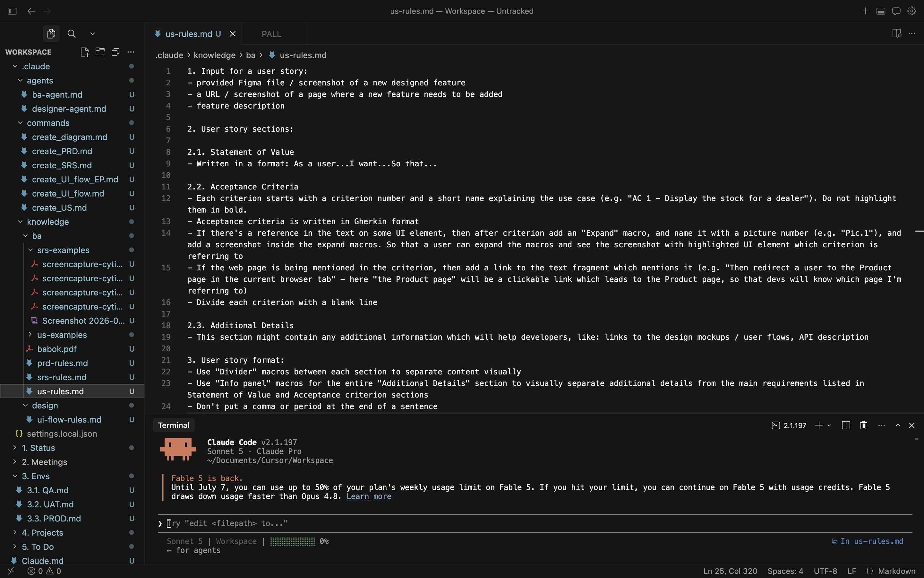Open Workspace explorer more actions

click(x=131, y=52)
